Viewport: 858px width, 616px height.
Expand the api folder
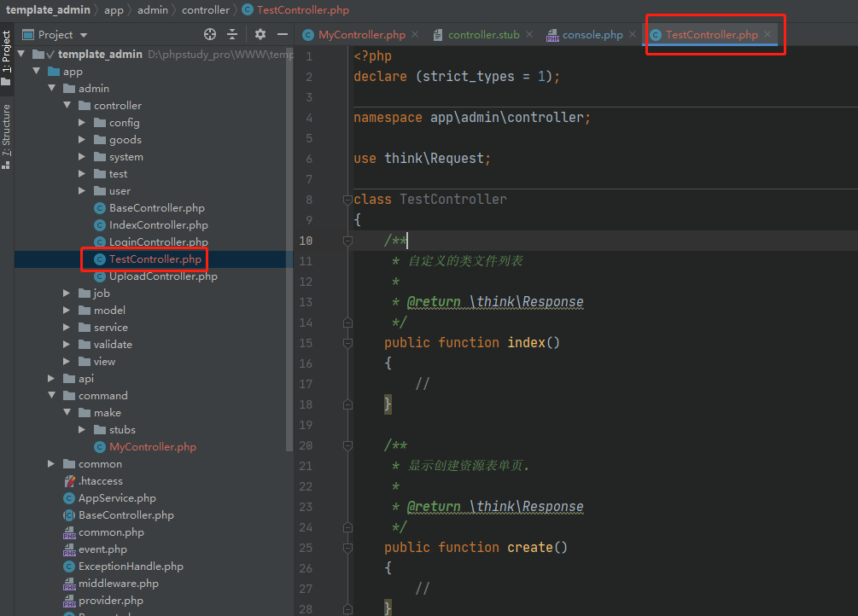tap(50, 378)
